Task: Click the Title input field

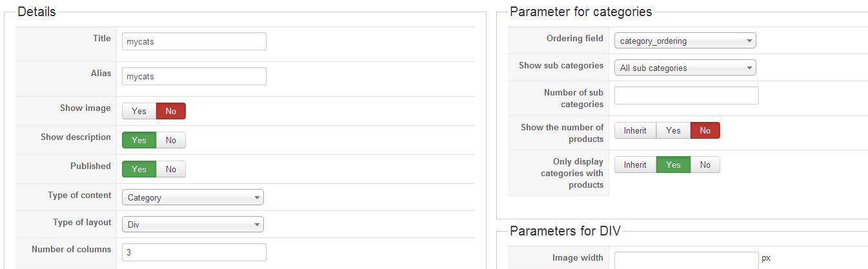Action: (194, 41)
